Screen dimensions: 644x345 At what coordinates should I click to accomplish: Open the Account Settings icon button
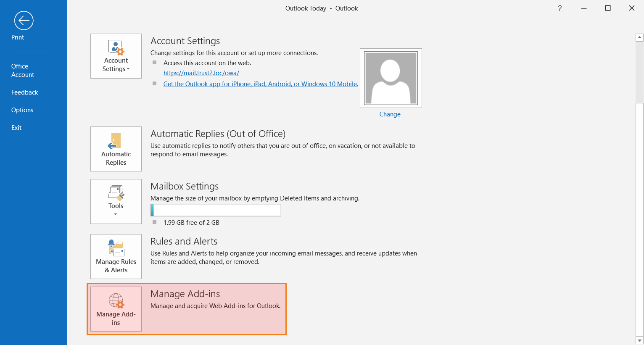(x=116, y=48)
